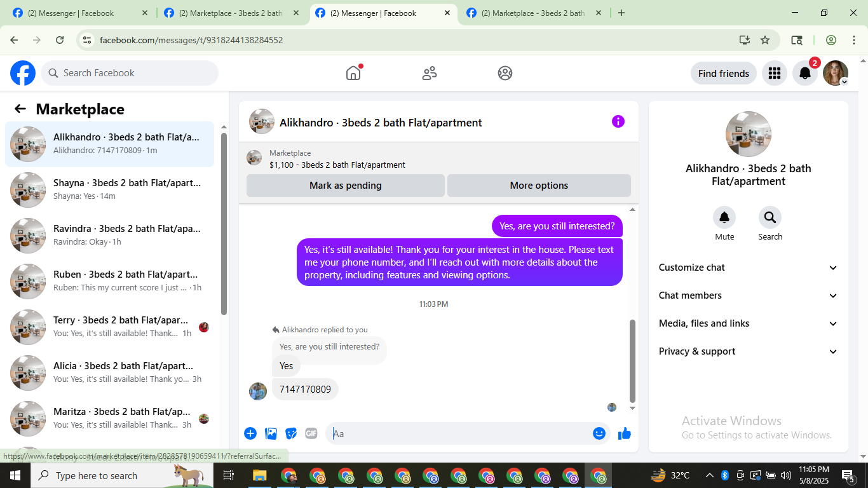Viewport: 868px width, 488px height.
Task: Go to the Home feed icon
Action: tap(353, 73)
